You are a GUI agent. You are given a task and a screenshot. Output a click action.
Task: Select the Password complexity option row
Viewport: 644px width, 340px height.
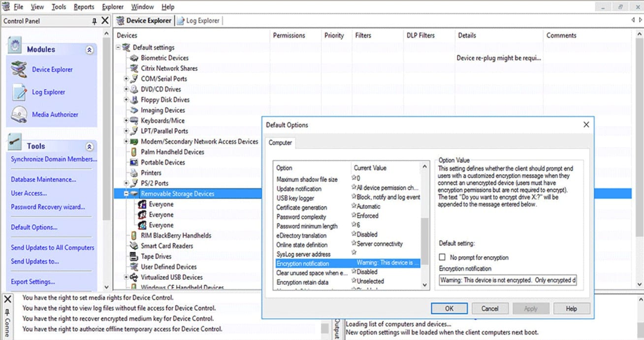tap(347, 217)
